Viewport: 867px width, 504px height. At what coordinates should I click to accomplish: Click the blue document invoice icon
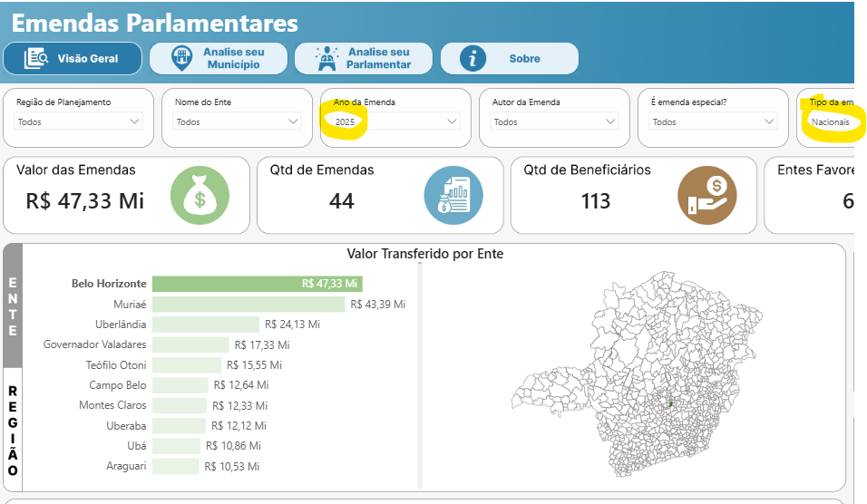coord(453,195)
